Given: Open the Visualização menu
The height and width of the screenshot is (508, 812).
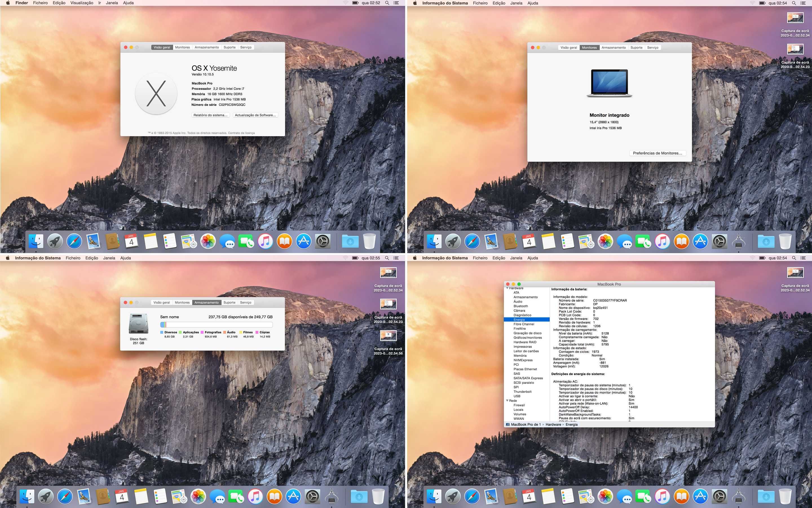Looking at the screenshot, I should tap(82, 3).
